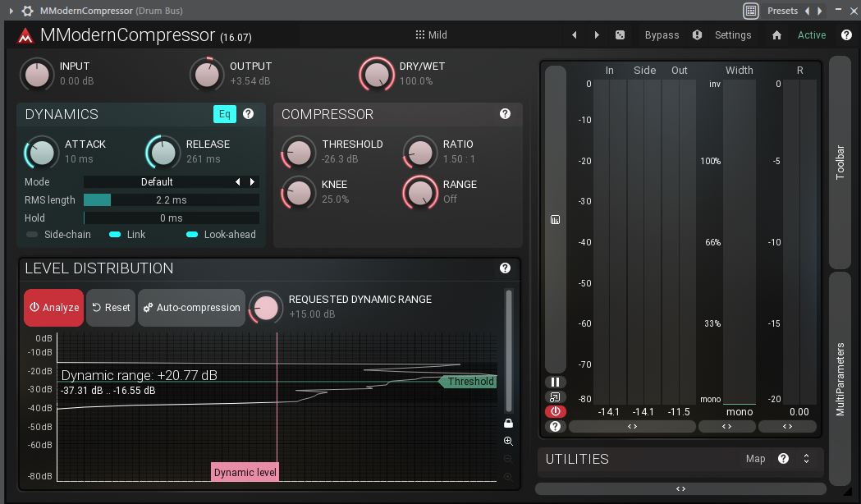
Task: Toggle the red meter power button
Action: tap(555, 411)
